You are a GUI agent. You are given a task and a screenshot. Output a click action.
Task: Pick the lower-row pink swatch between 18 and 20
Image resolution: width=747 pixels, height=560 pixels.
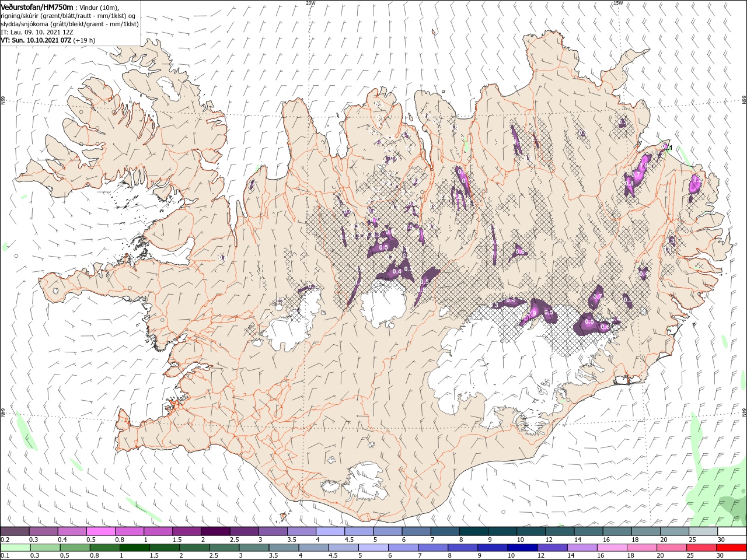[x=642, y=548]
